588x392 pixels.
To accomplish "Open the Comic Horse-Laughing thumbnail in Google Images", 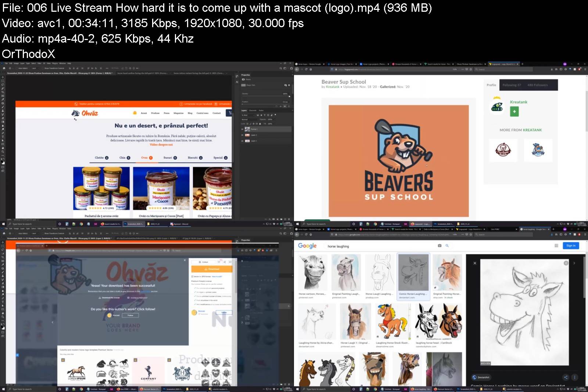I will [x=413, y=272].
